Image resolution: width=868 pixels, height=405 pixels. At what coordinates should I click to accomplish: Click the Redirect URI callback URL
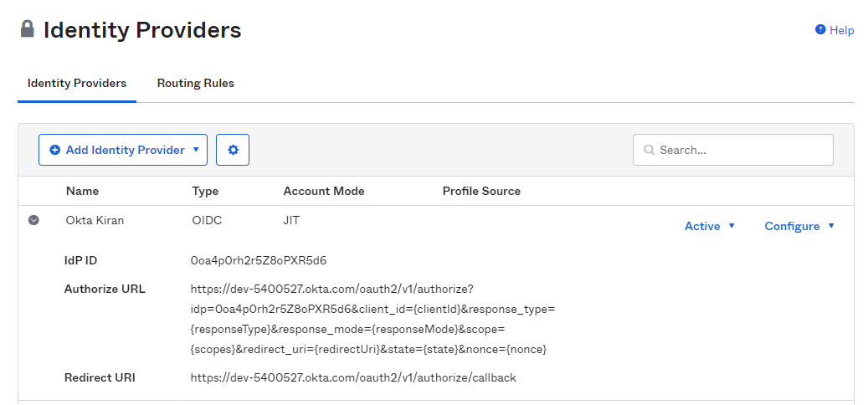tap(353, 377)
